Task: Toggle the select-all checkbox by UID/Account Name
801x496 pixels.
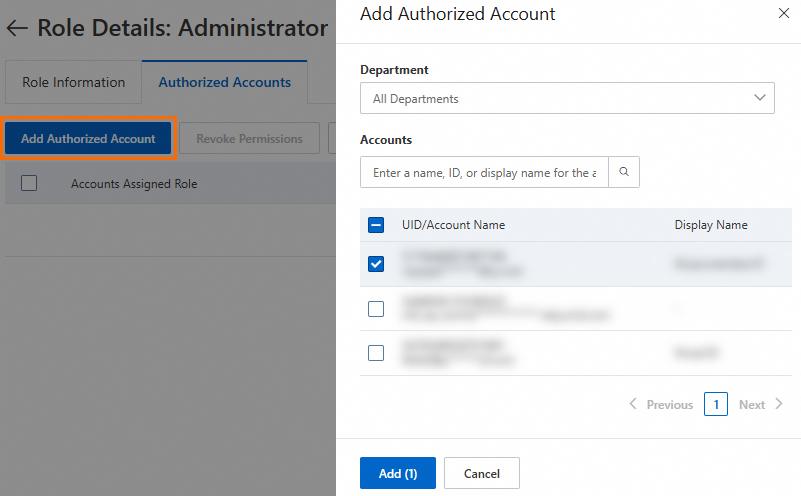Action: (376, 225)
